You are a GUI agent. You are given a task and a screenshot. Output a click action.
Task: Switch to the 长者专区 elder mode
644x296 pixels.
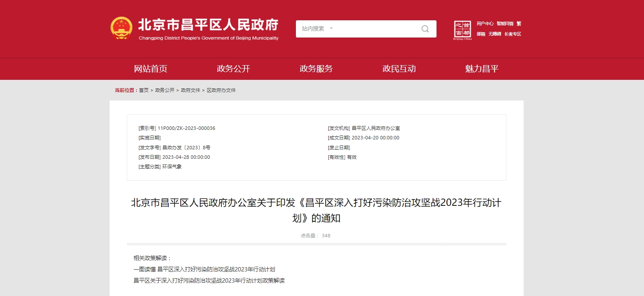tap(513, 34)
